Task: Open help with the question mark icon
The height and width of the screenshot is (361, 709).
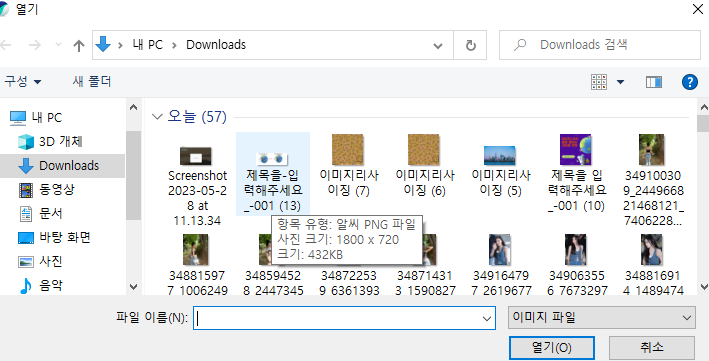Action: [690, 82]
